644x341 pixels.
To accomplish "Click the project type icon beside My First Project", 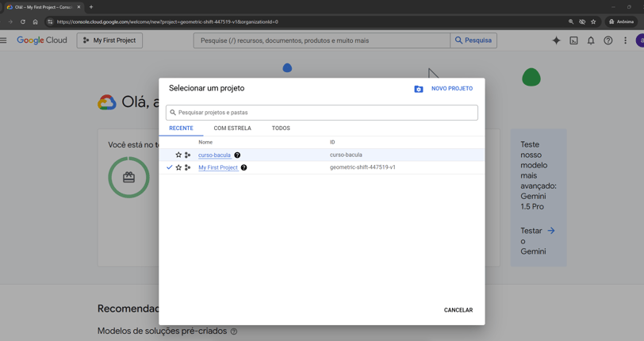I will tap(187, 167).
